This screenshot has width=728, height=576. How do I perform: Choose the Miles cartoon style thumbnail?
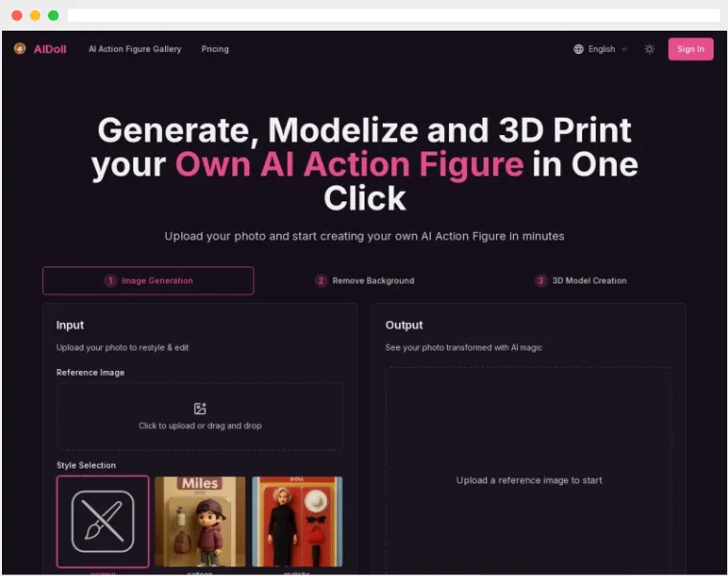[200, 521]
